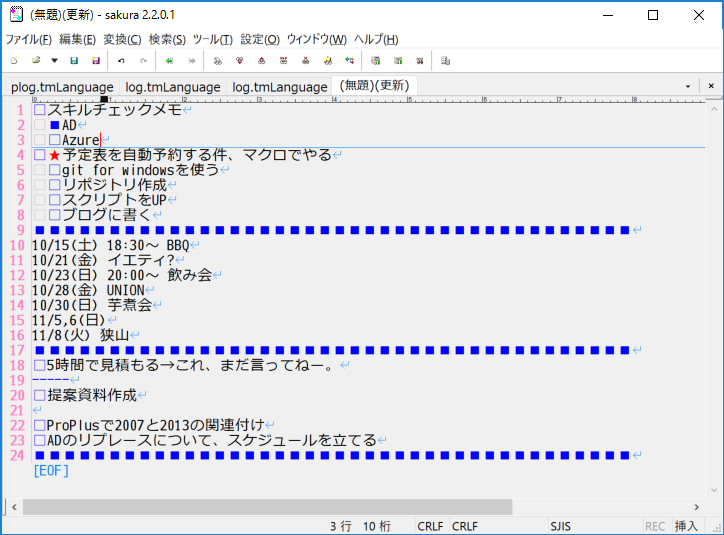Click the REC status indicator
724x535 pixels.
tap(655, 526)
